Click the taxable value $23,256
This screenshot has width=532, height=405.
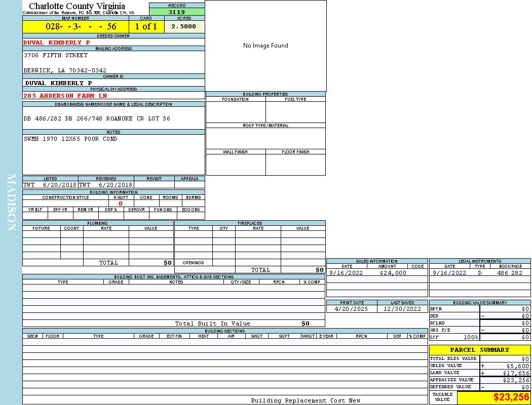point(511,397)
